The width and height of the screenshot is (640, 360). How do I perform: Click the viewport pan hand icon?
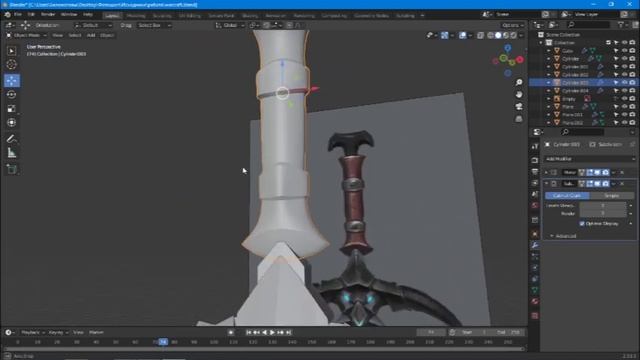(519, 94)
